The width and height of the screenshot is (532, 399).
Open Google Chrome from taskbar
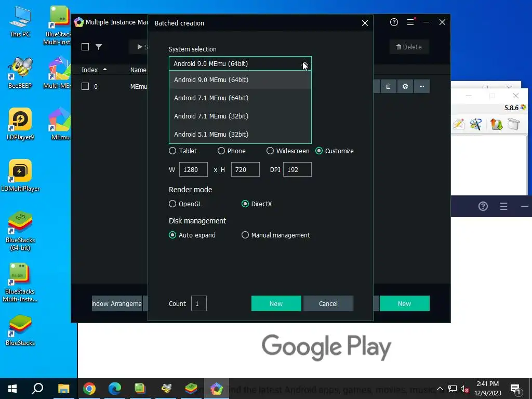(x=89, y=389)
